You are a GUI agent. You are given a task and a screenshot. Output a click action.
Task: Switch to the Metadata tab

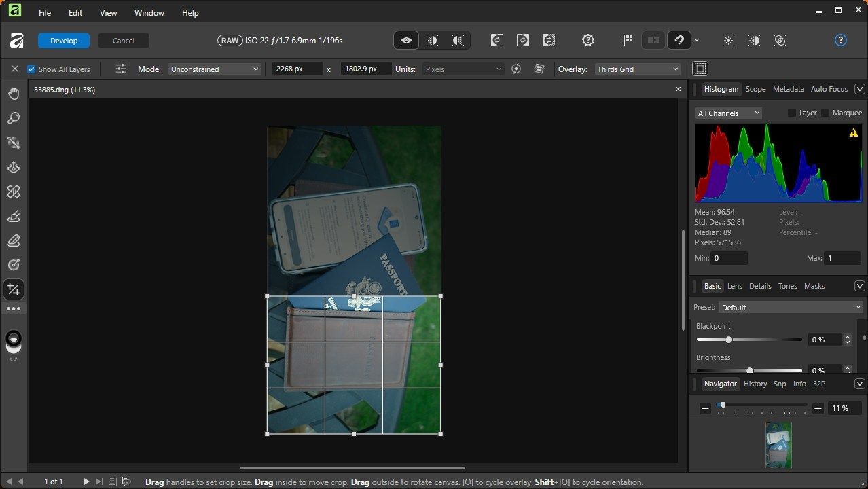tap(789, 89)
